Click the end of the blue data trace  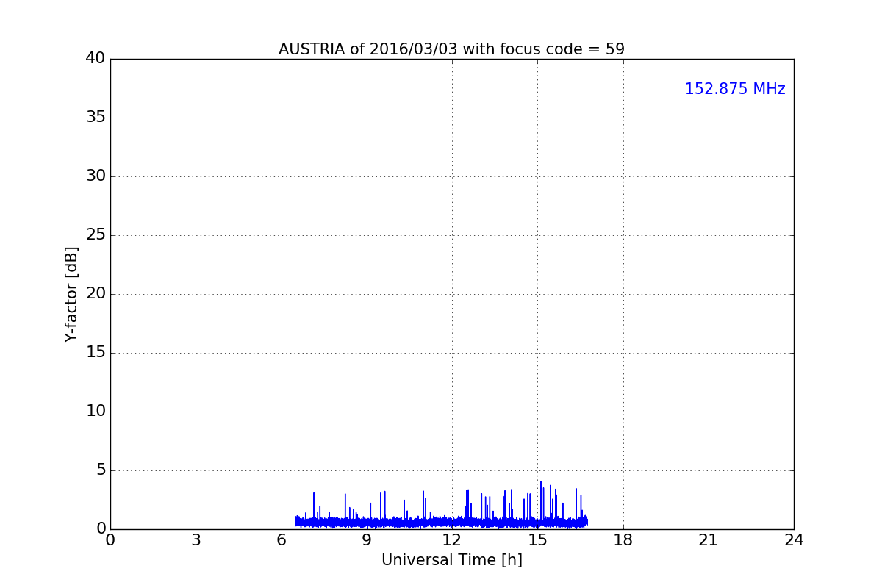(587, 521)
